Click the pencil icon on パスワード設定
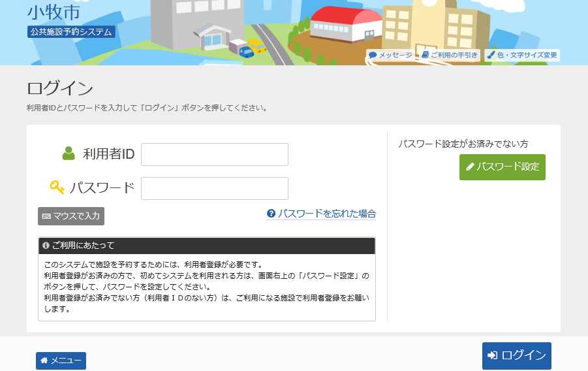The width and height of the screenshot is (588, 371). (x=469, y=167)
